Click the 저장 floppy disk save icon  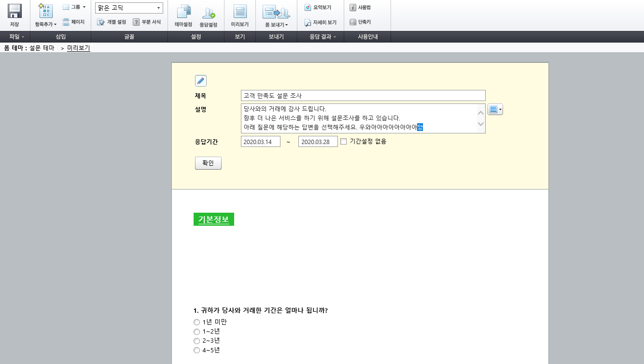pos(15,11)
